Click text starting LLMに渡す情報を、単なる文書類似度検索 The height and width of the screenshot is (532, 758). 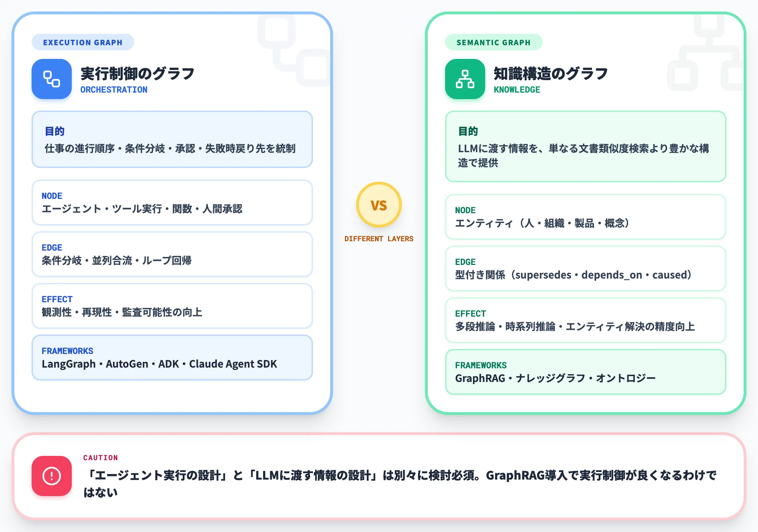pos(584,155)
